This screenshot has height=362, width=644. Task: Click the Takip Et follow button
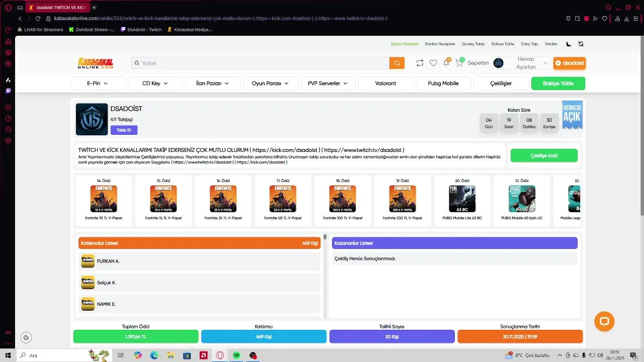124,130
